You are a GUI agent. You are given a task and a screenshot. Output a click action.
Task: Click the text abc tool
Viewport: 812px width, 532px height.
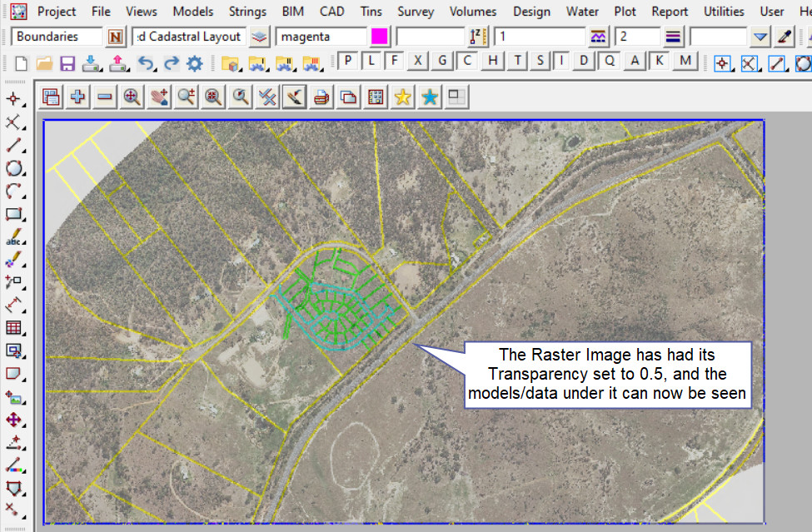pos(13,237)
